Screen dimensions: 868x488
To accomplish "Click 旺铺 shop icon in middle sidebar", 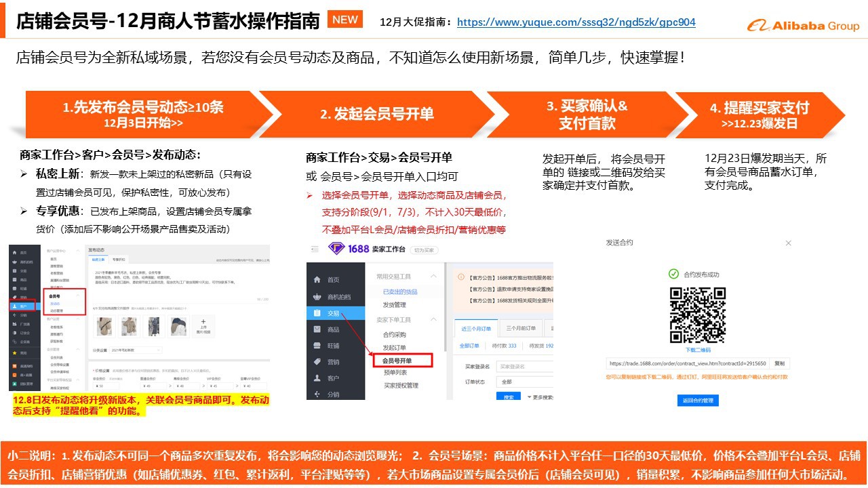I will pos(317,346).
